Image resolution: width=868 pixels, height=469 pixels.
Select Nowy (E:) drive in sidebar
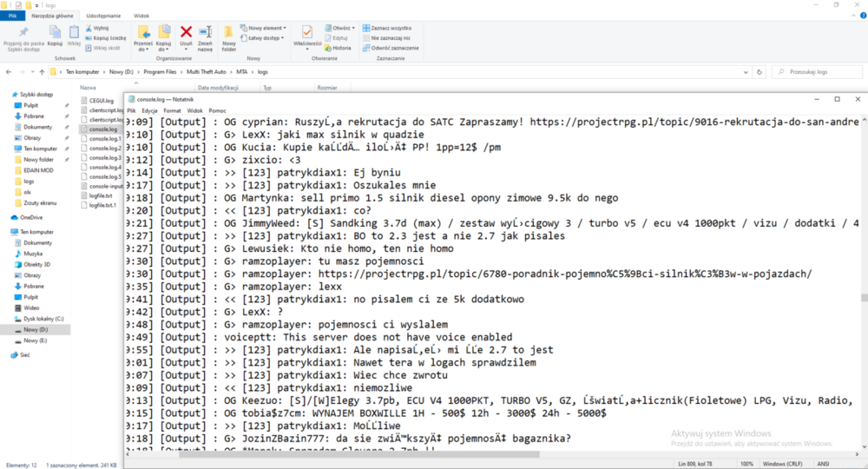(x=35, y=340)
